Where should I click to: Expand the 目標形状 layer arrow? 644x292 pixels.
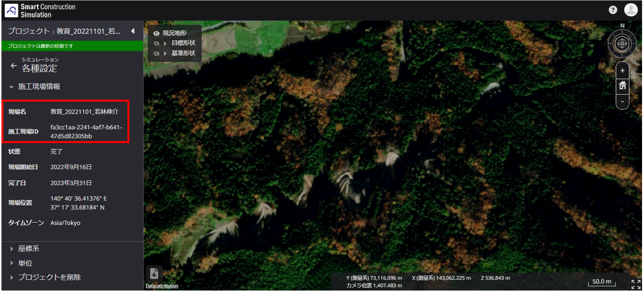coord(165,43)
